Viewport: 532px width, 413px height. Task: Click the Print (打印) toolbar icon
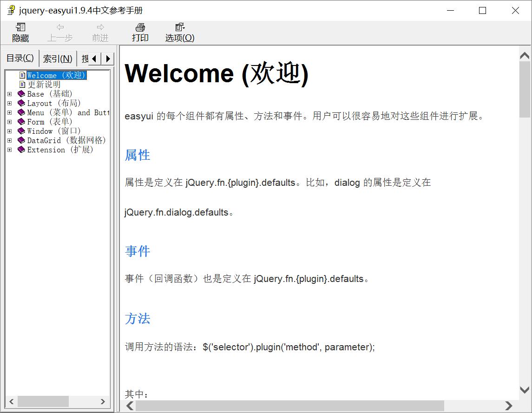click(140, 27)
